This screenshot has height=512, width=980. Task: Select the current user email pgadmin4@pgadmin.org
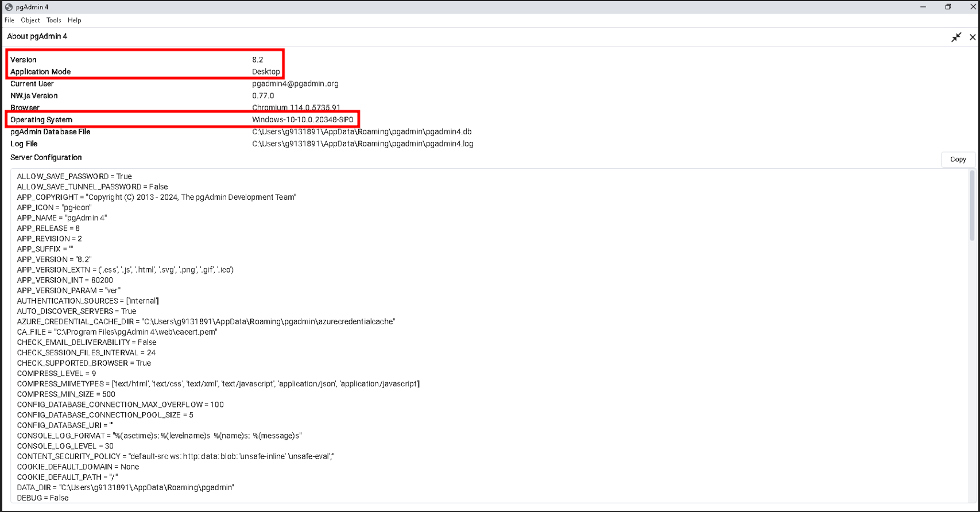295,84
